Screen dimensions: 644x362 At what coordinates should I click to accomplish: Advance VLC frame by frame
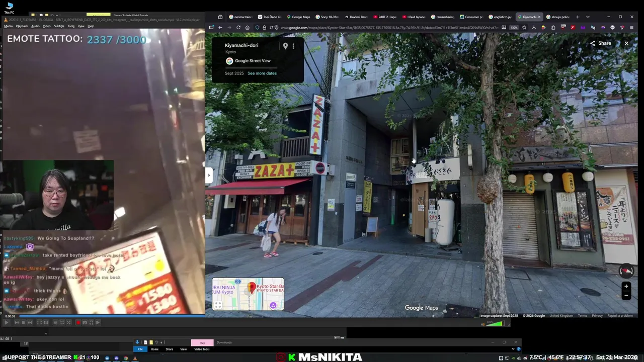click(x=98, y=322)
